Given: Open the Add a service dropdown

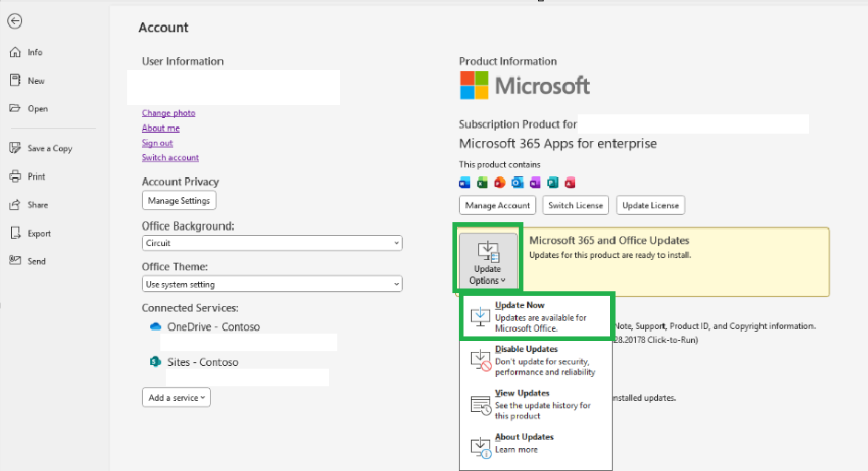Looking at the screenshot, I should point(176,397).
